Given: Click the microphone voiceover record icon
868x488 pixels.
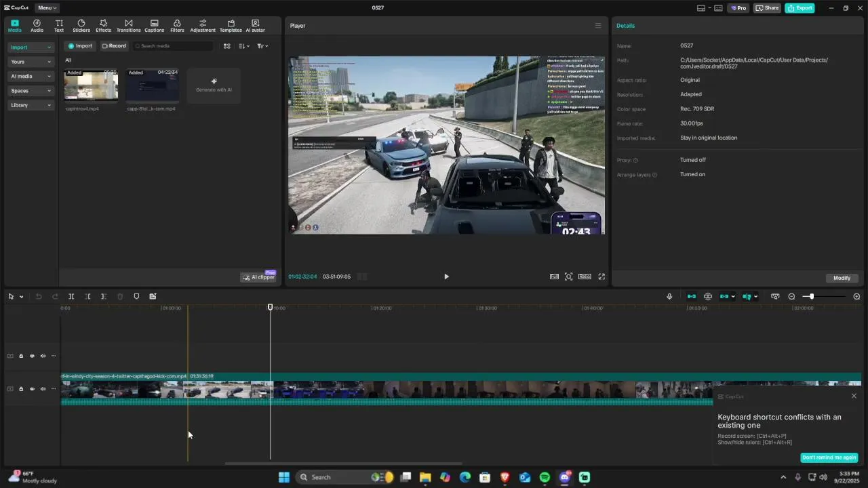Looking at the screenshot, I should 669,296.
